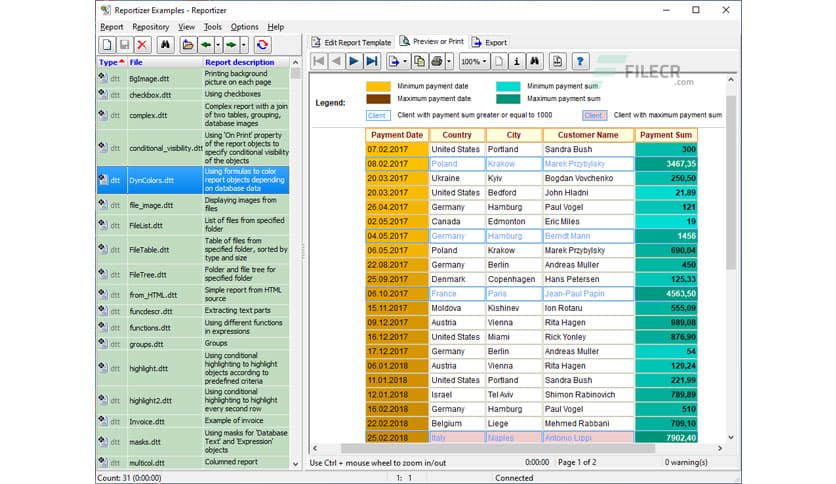Select FileTable.dtt report

[x=193, y=249]
